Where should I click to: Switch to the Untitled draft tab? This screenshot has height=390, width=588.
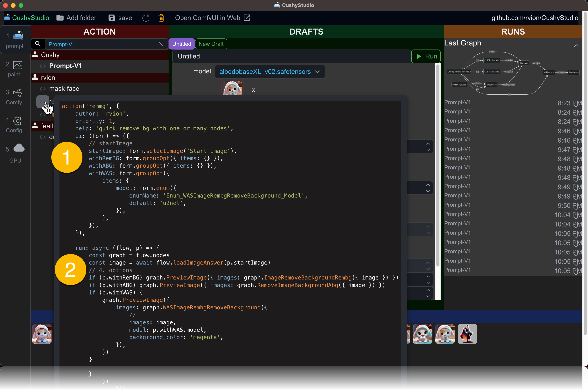tap(181, 44)
